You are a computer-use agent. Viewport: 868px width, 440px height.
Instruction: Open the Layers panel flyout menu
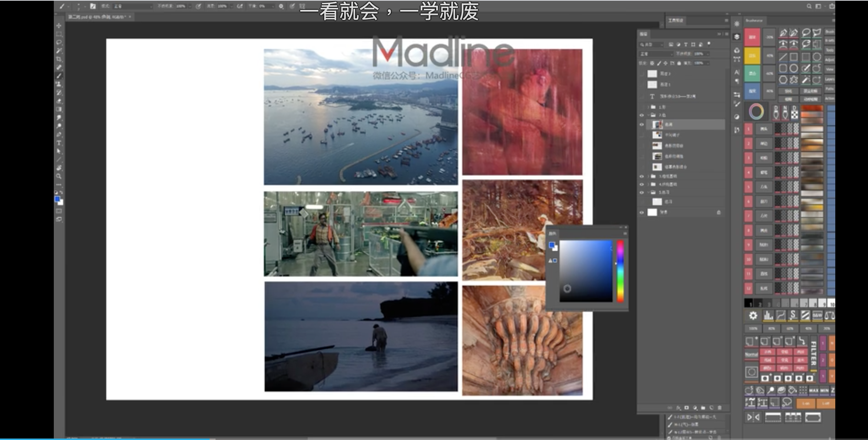[727, 34]
